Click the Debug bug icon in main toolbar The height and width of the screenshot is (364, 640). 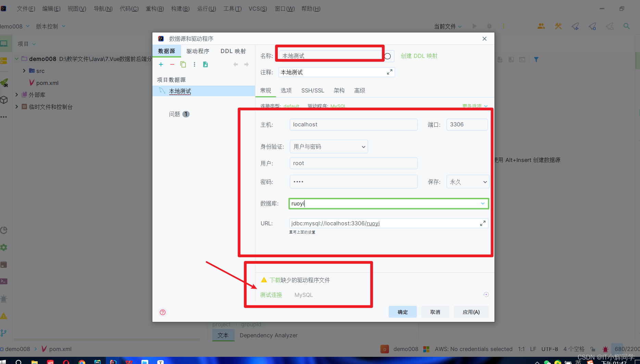[x=489, y=26]
